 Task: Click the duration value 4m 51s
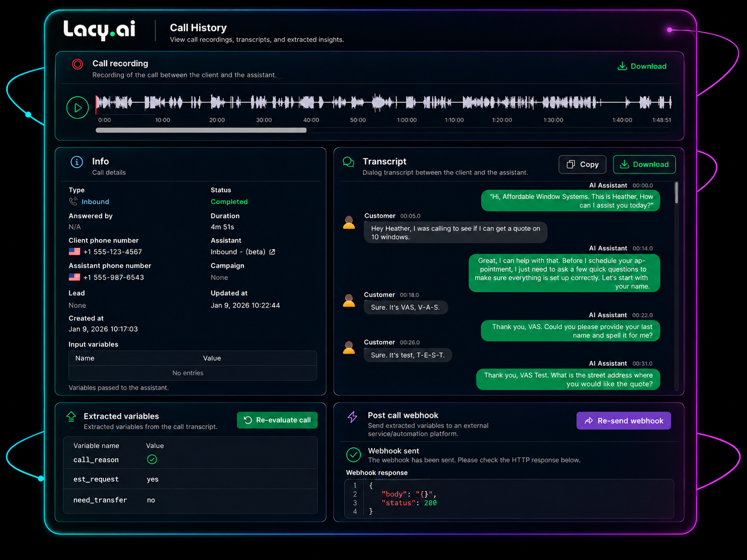222,227
